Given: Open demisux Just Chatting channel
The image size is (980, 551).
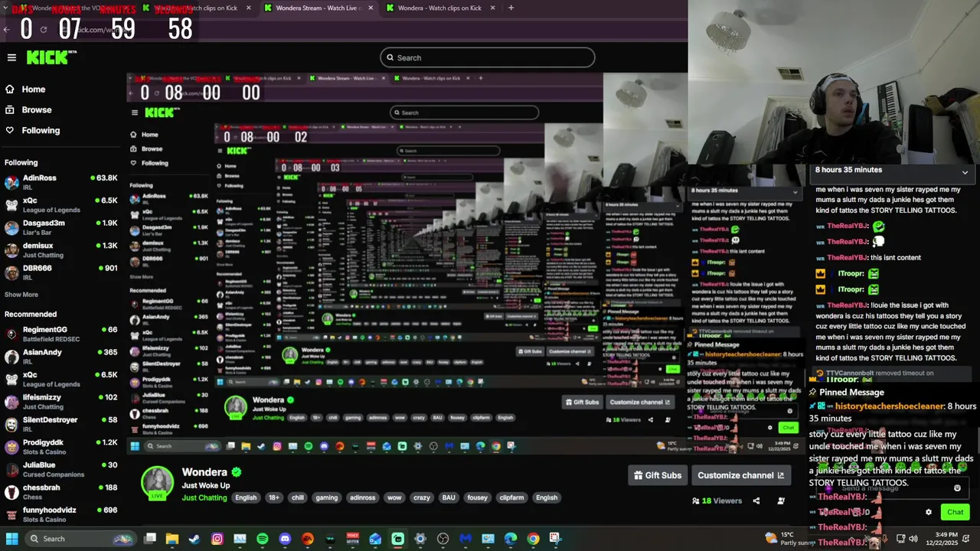Looking at the screenshot, I should tap(60, 250).
